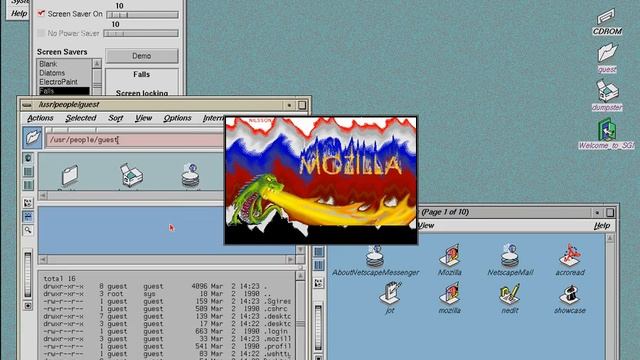Select the highlighted Falls screen saver entry
This screenshot has width=640, height=360.
[x=64, y=91]
